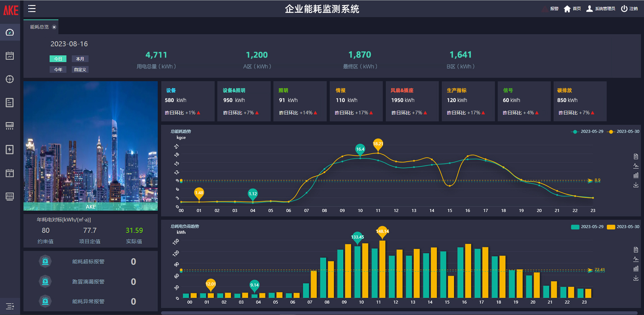The height and width of the screenshot is (315, 644).
Task: Click the orange 2023-05-30 legend swatch in 总耗电负荷趋势
Action: (x=611, y=227)
